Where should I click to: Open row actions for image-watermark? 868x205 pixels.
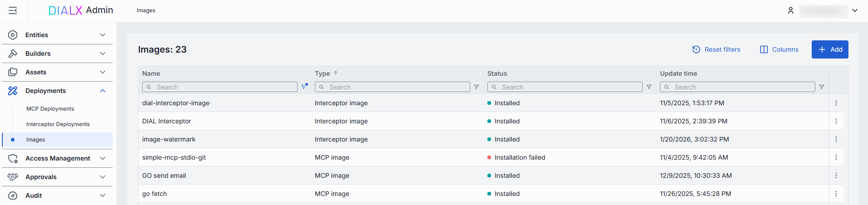[x=836, y=139]
